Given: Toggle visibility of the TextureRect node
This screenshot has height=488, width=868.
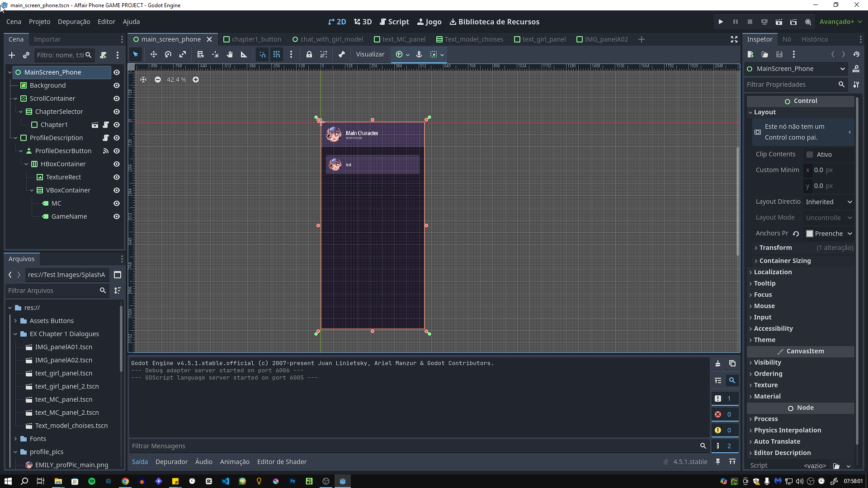Looking at the screenshot, I should [x=116, y=177].
